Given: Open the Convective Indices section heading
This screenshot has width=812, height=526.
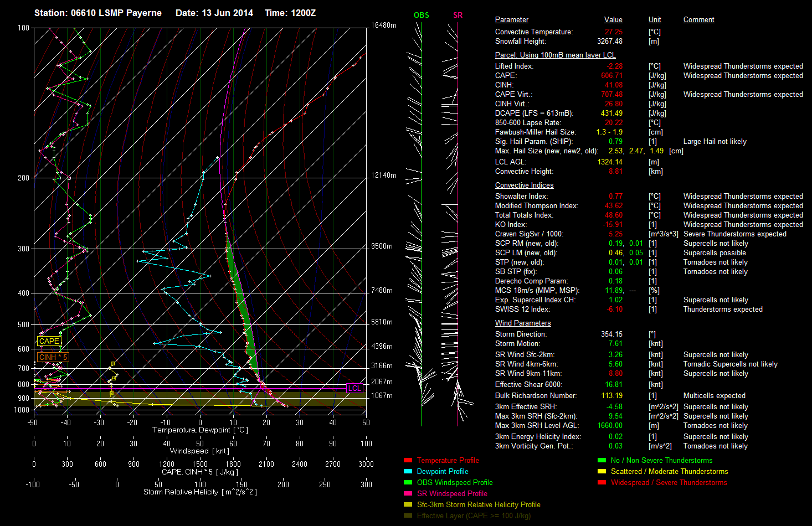Looking at the screenshot, I should [x=524, y=185].
